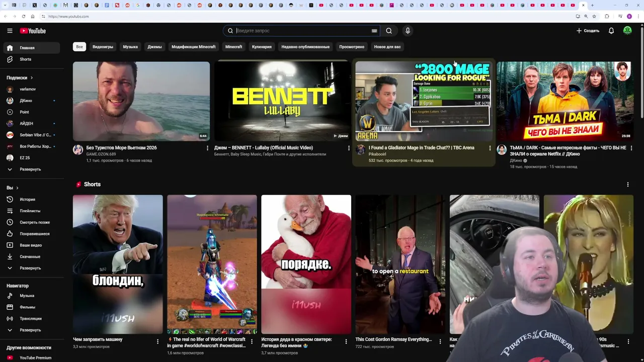Screen dimensions: 644x362
Task: Open options for World of Warcraft short
Action: 252,342
